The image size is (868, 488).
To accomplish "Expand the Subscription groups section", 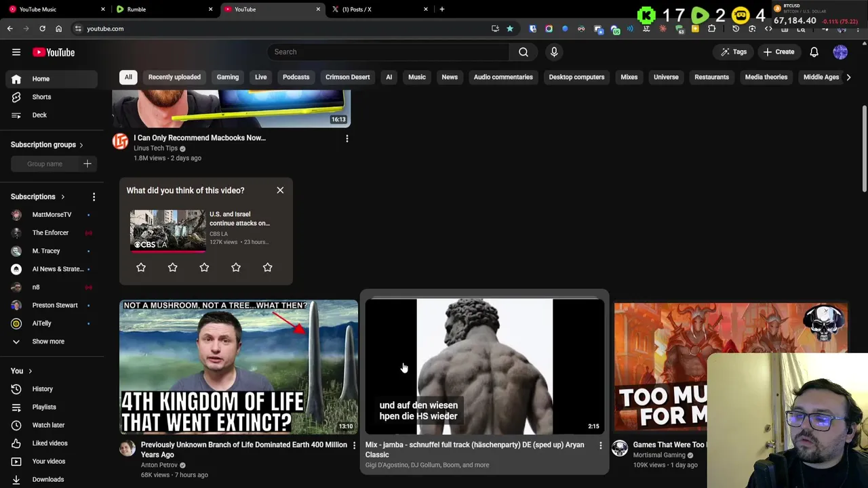I will (x=47, y=145).
